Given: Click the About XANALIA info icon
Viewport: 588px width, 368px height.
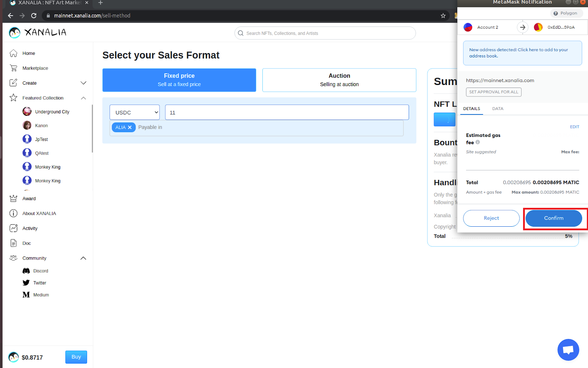Looking at the screenshot, I should click(14, 213).
